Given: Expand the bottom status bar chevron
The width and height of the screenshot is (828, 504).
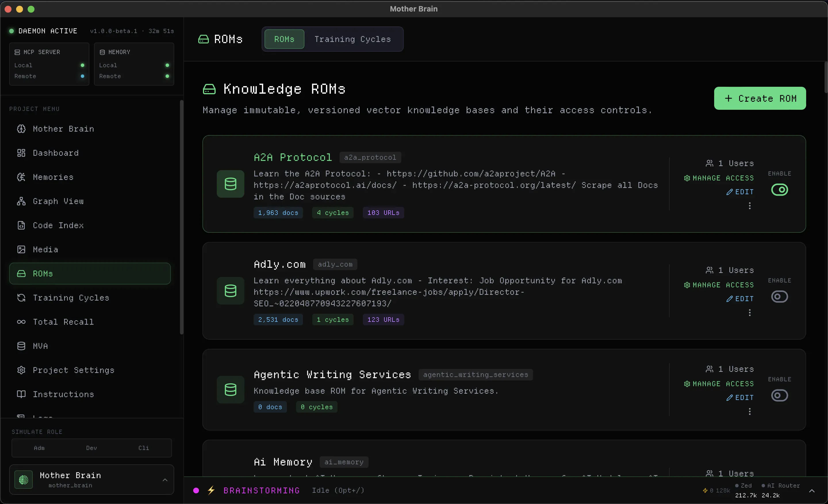Looking at the screenshot, I should pos(812,490).
